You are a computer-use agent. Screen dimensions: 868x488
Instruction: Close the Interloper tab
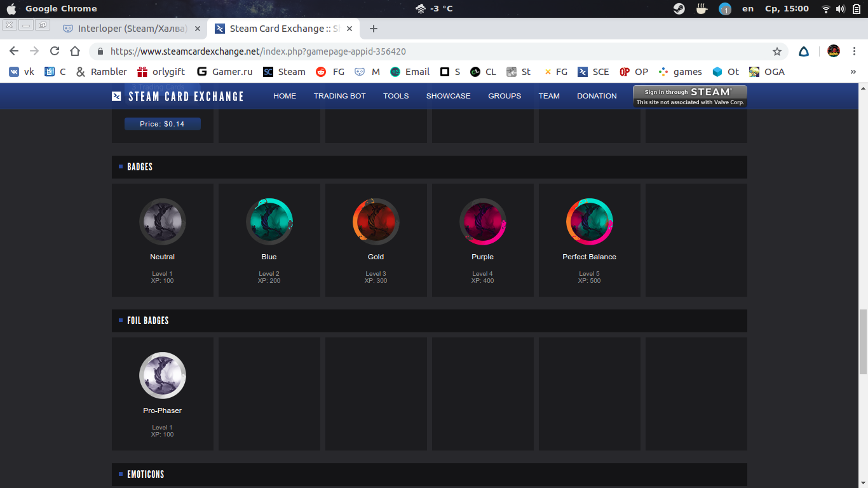197,29
